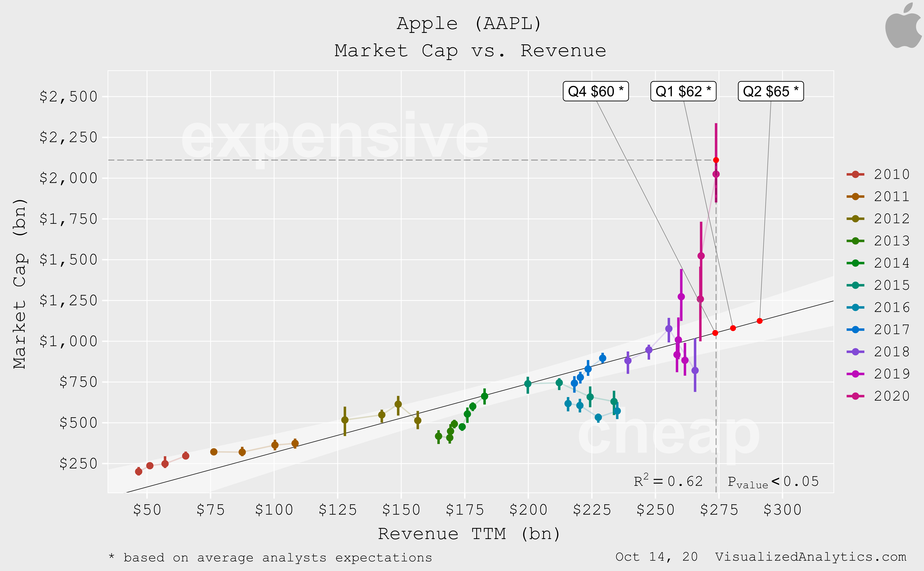Click the $75 revenue tick label
The width and height of the screenshot is (924, 571).
[210, 510]
